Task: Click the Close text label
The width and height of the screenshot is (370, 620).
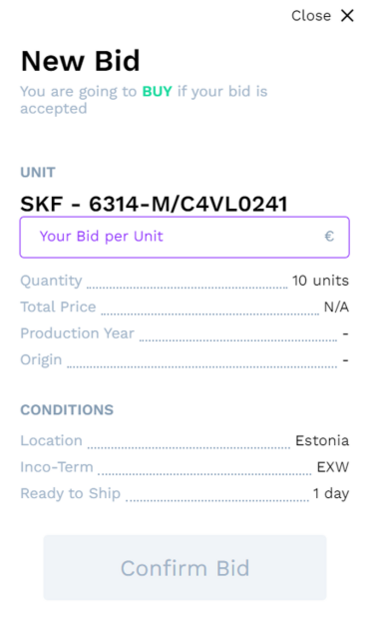Action: 311,16
